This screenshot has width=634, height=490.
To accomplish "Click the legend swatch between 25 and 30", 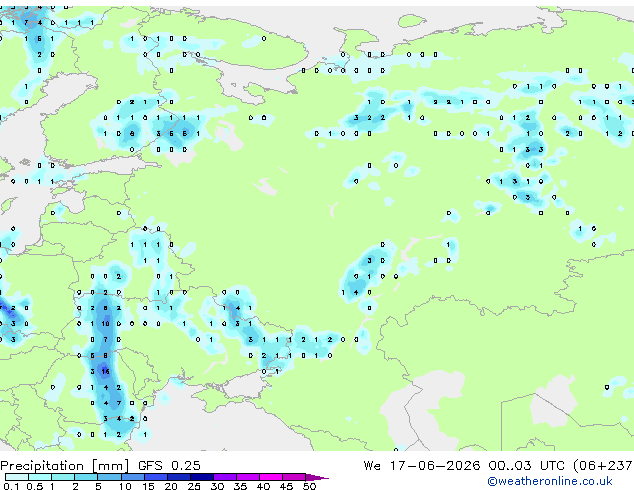I will 201,477.
